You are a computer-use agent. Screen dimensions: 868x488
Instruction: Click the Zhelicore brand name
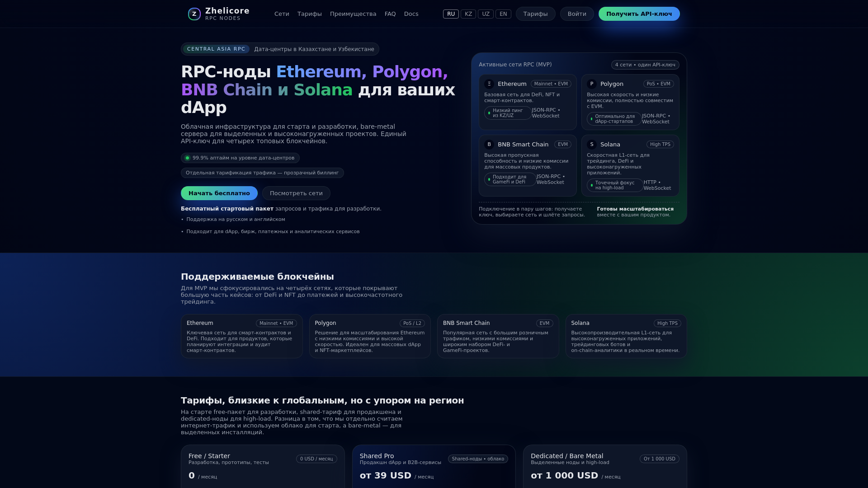(x=227, y=11)
